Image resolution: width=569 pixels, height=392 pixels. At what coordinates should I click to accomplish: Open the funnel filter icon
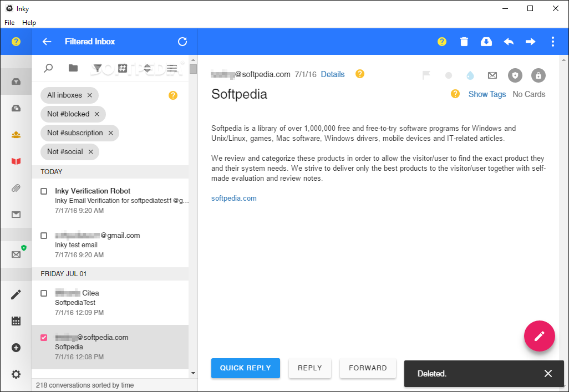click(97, 68)
